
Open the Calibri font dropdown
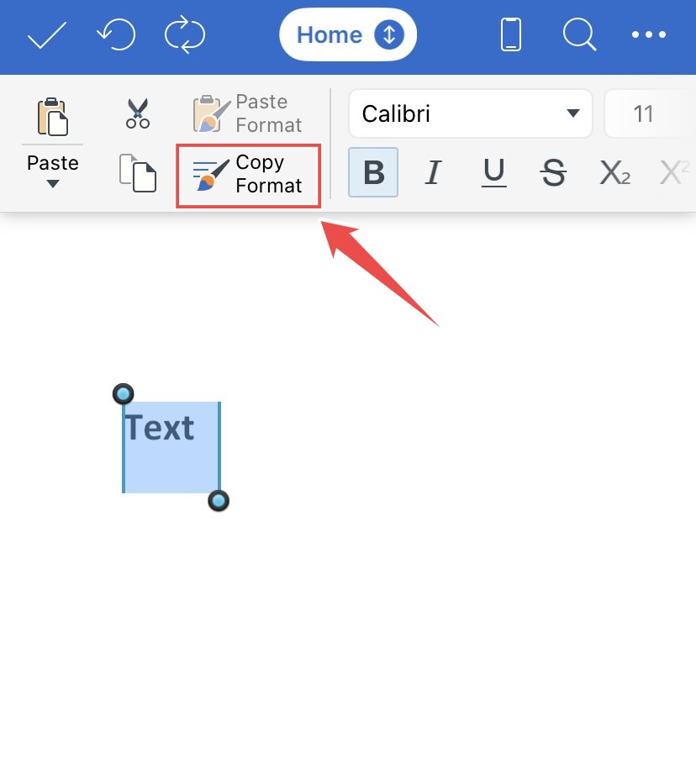471,113
